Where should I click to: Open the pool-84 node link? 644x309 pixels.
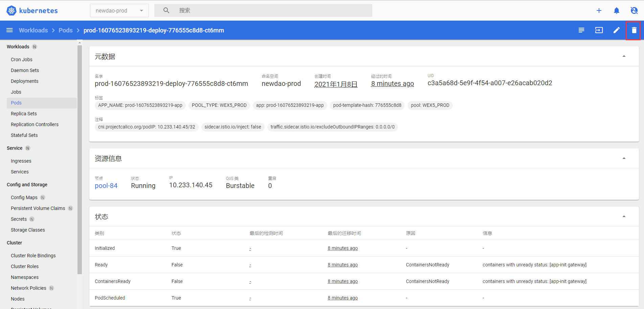(106, 186)
